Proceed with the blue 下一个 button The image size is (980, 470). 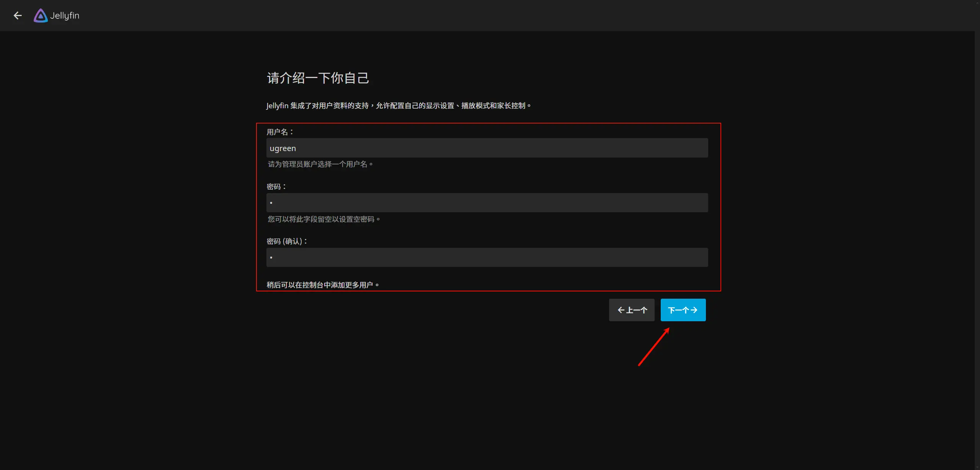[683, 310]
